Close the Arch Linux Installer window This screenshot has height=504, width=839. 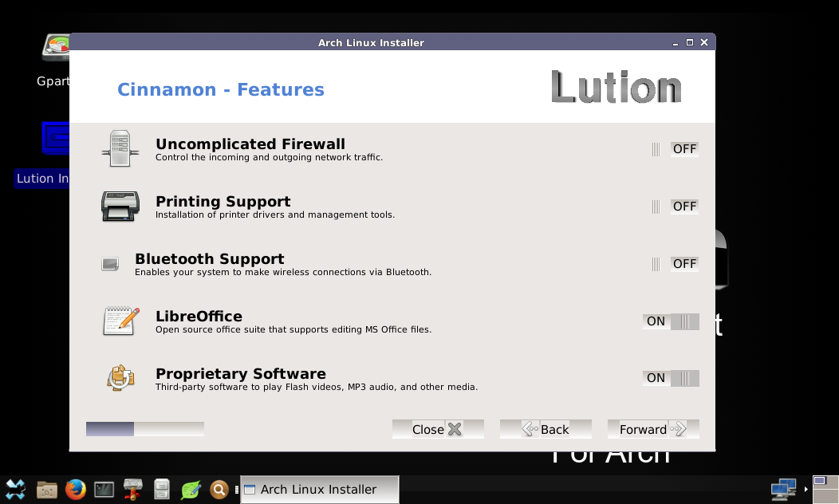click(704, 42)
